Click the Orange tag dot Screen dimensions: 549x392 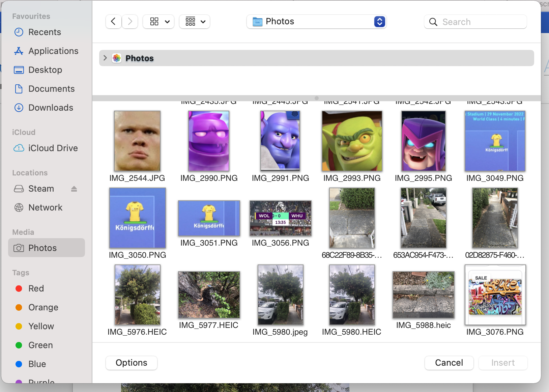click(x=19, y=307)
